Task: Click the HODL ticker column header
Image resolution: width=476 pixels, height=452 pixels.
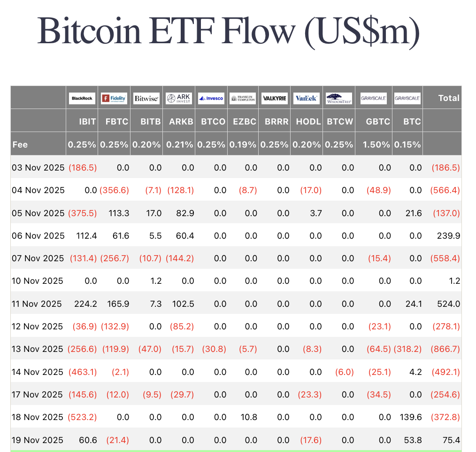Action: 308,121
